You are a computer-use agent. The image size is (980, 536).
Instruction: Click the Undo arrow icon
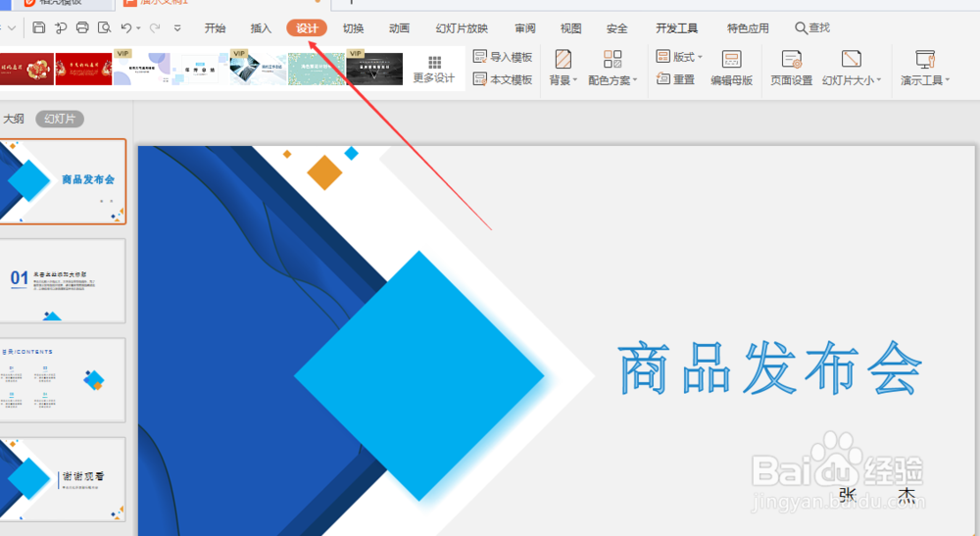coord(126,27)
